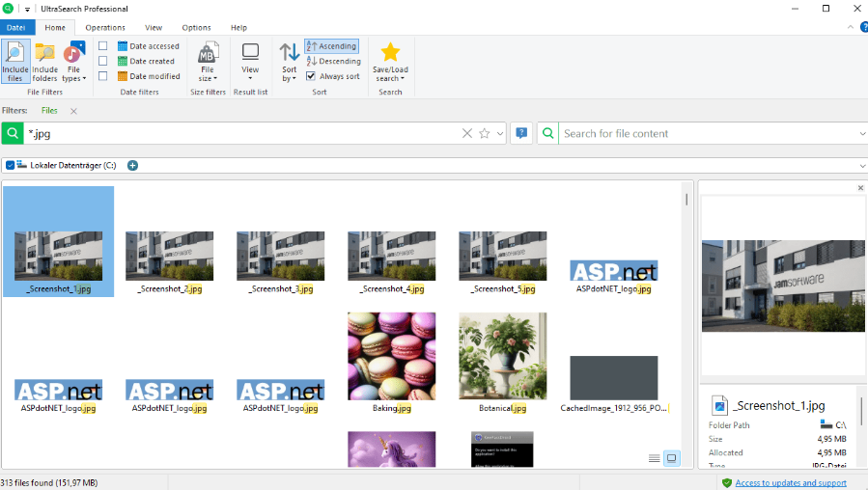Select the Baking.jpg macarons thumbnail
Image resolution: width=868 pixels, height=490 pixels.
[x=391, y=356]
